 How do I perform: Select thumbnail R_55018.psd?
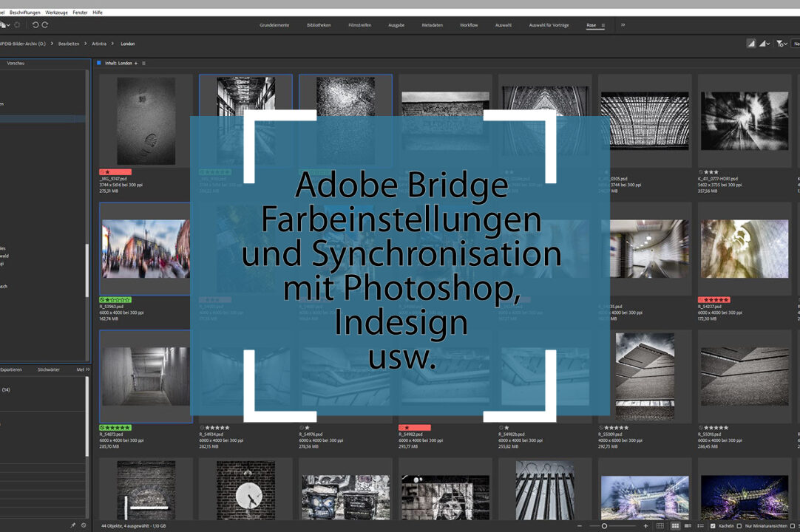[x=745, y=376]
